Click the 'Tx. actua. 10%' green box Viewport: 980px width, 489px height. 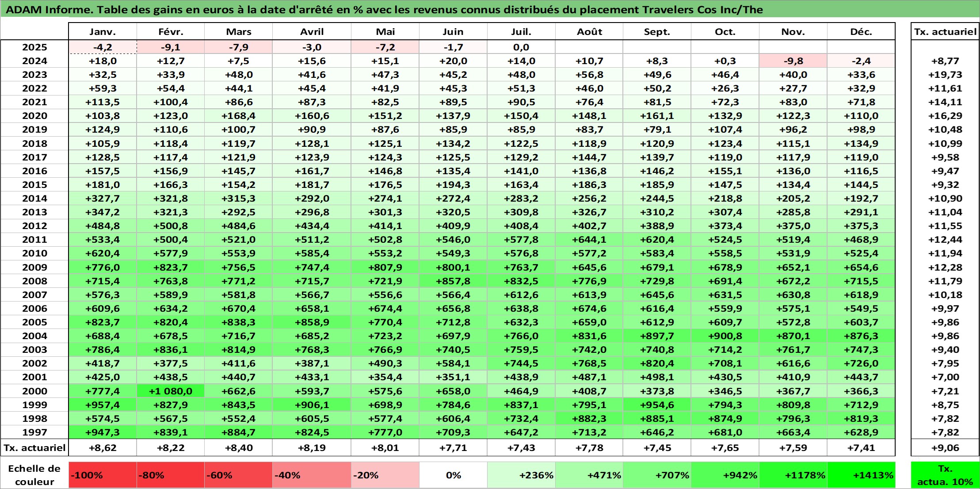click(945, 475)
